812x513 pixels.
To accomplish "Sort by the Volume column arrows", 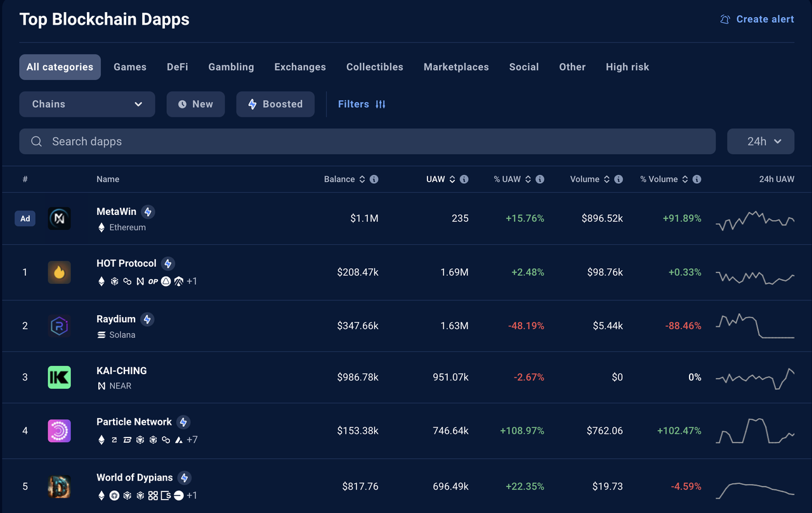I will (606, 179).
